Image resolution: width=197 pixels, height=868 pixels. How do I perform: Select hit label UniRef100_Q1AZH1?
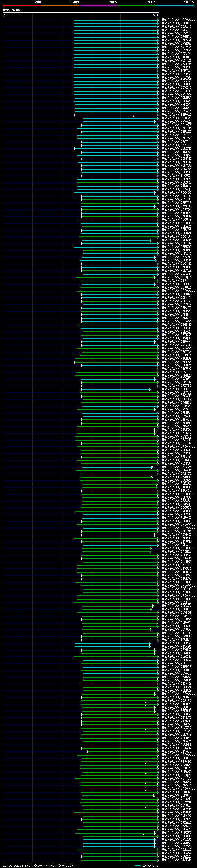coord(177,656)
